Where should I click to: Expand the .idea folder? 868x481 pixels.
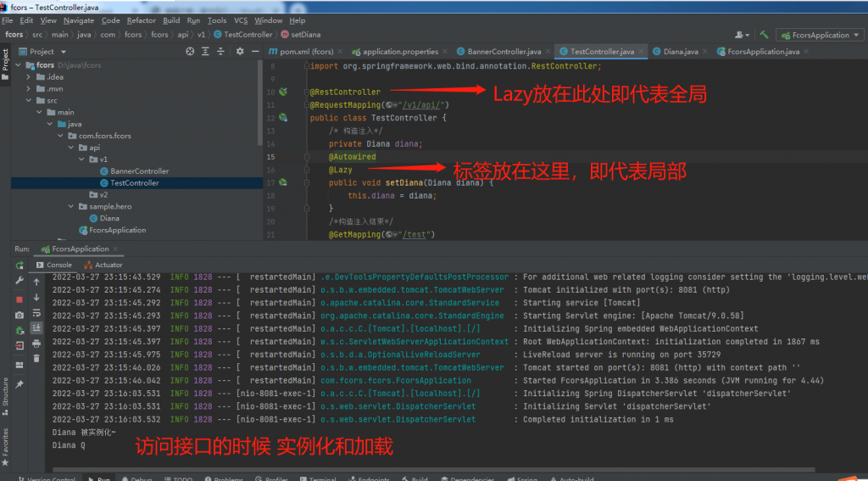click(28, 77)
